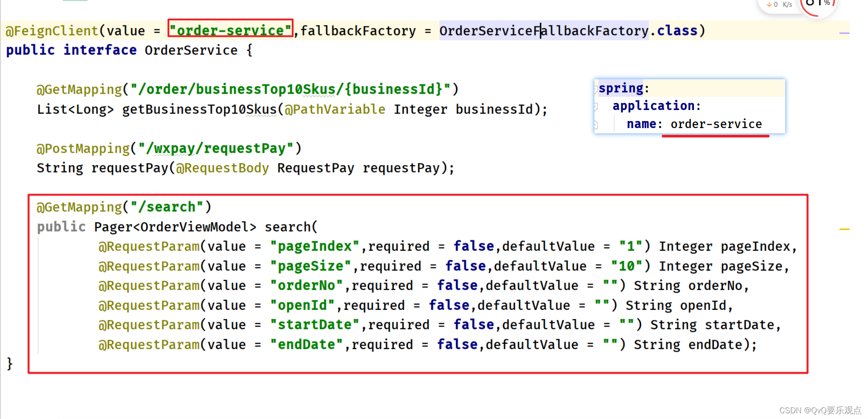868x419 pixels.
Task: Click getBusinessTop10Skus method name
Action: tap(200, 109)
